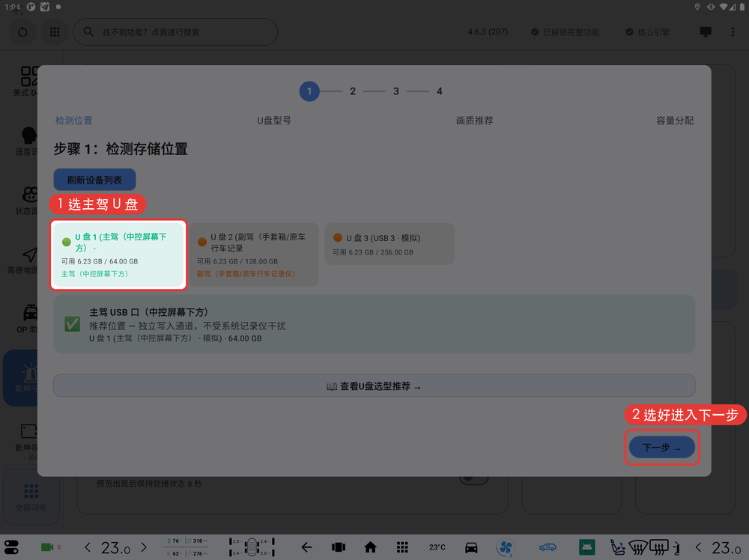This screenshot has height=560, width=749.
Task: Open app drawer grid in bottom bar
Action: pyautogui.click(x=402, y=547)
